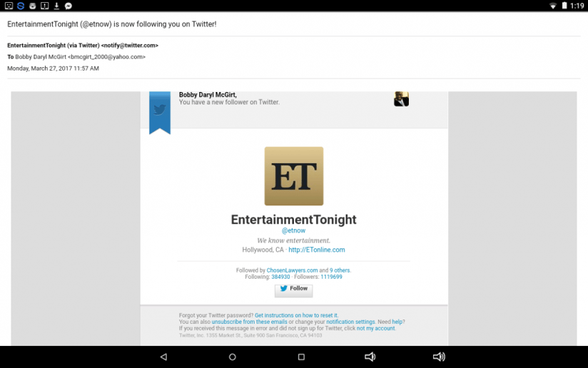Click the clock showing 1:19
This screenshot has height=368, width=588.
coord(577,6)
